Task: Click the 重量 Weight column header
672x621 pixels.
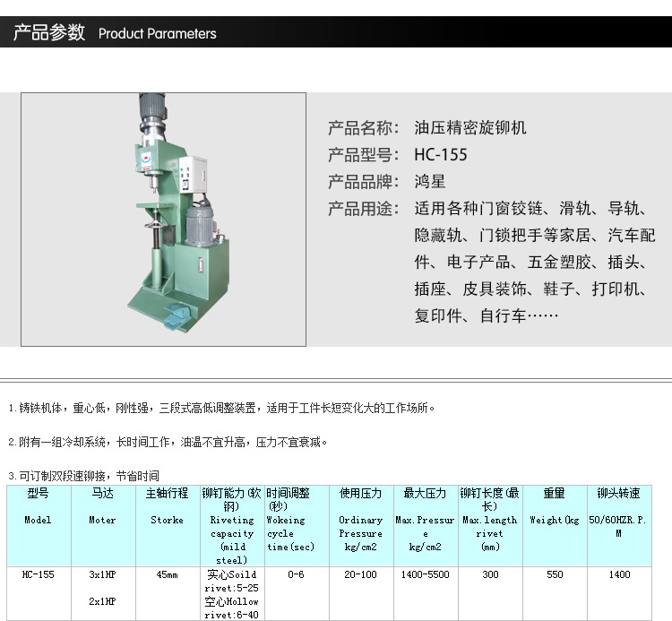Action: point(555,506)
